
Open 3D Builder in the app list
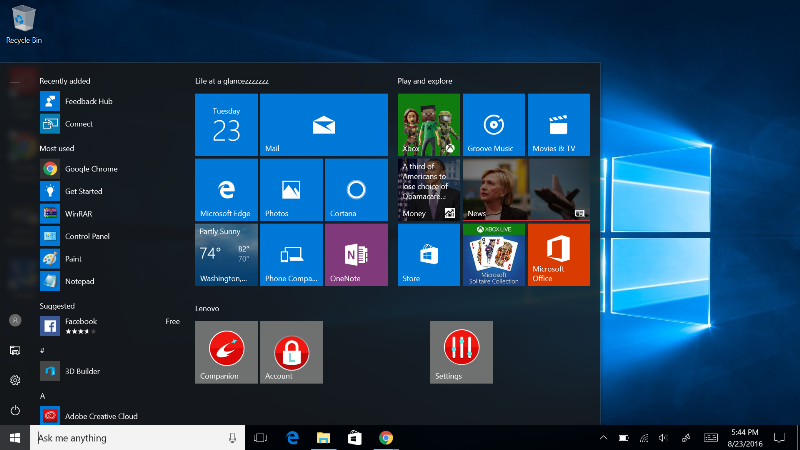point(110,371)
